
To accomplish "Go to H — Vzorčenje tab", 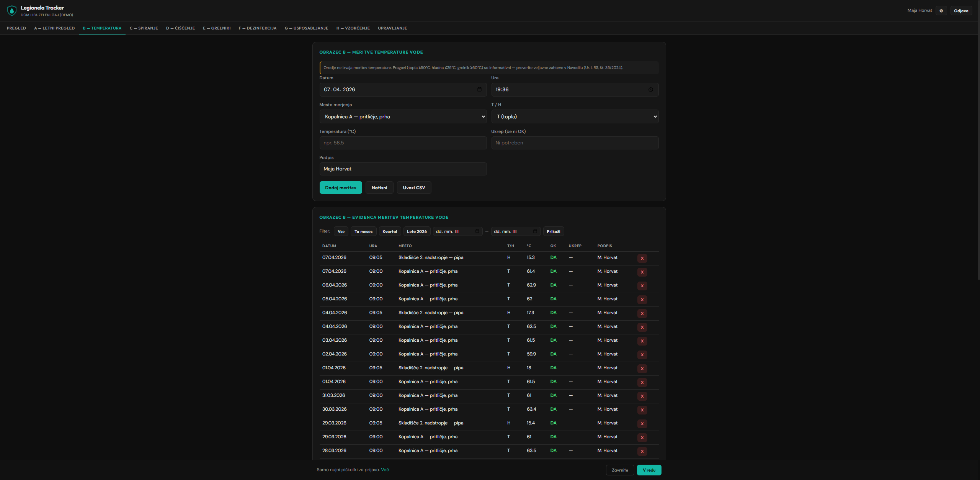I will (353, 28).
